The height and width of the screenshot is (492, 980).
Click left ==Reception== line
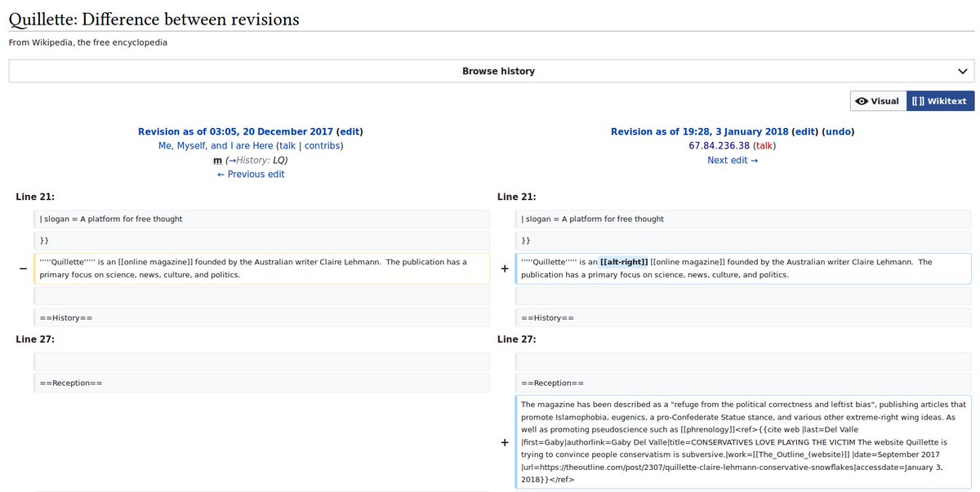click(x=262, y=383)
